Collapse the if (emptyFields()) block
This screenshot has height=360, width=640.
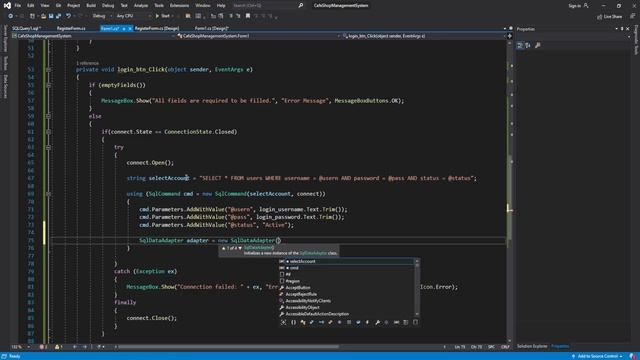click(x=48, y=85)
